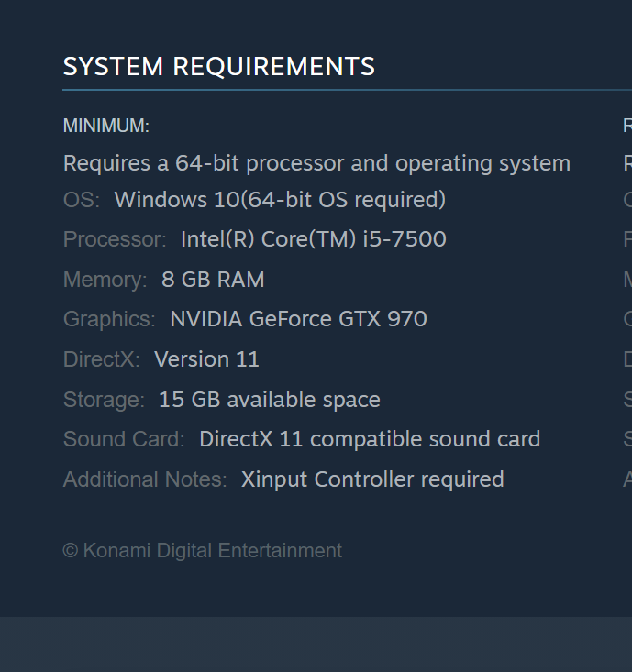Click the 'Processor:' label
Screen dimensions: 632x672
115,239
